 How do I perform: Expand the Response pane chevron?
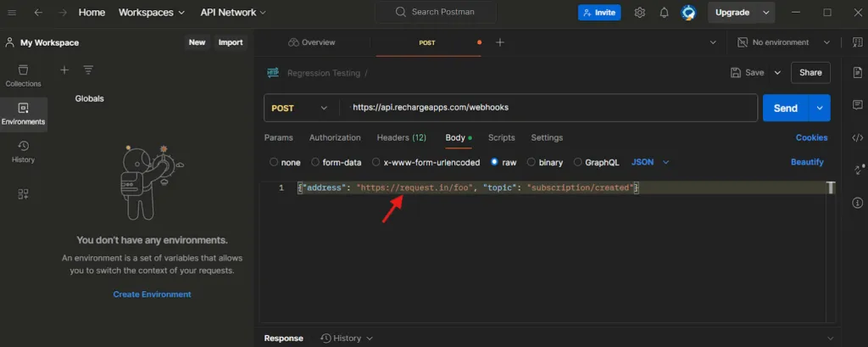(x=830, y=339)
